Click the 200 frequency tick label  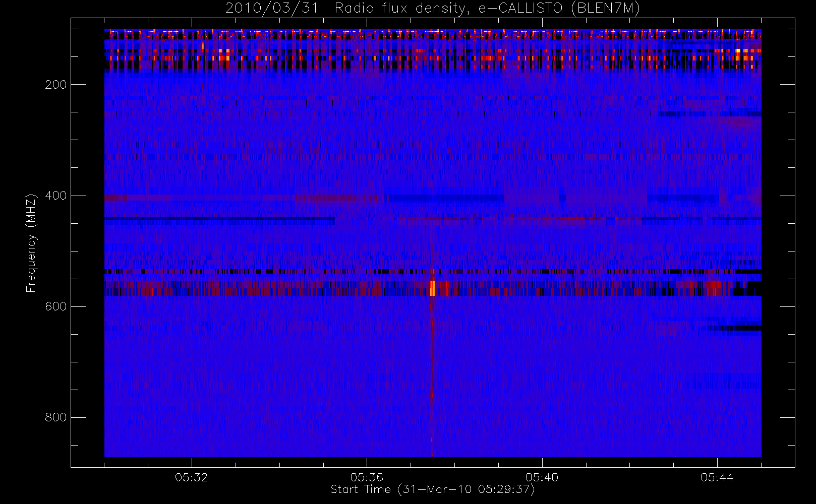point(56,85)
